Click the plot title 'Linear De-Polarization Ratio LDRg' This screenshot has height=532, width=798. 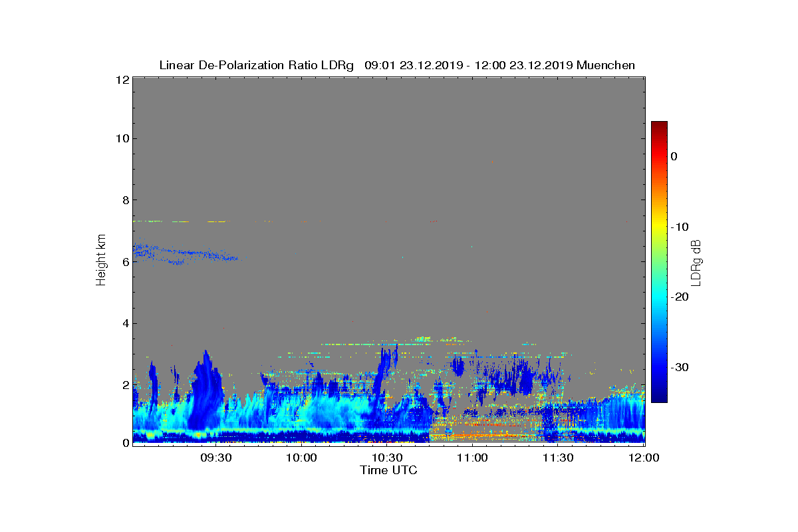(x=257, y=65)
